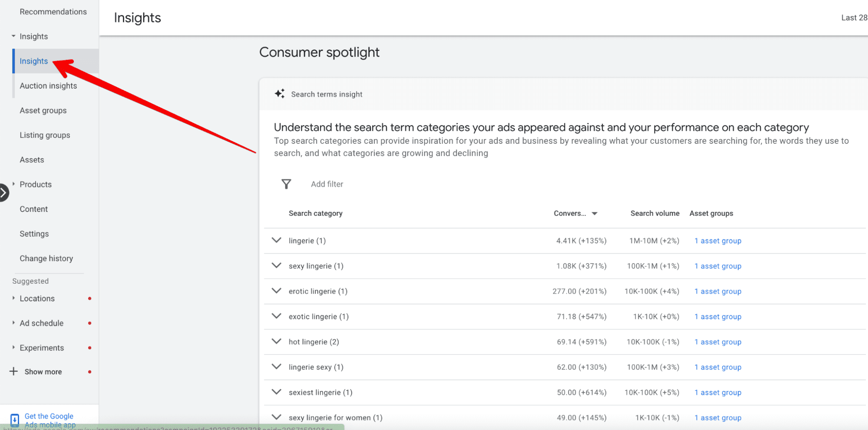Sort by Conversions column arrow
This screenshot has width=868, height=430.
pos(594,213)
